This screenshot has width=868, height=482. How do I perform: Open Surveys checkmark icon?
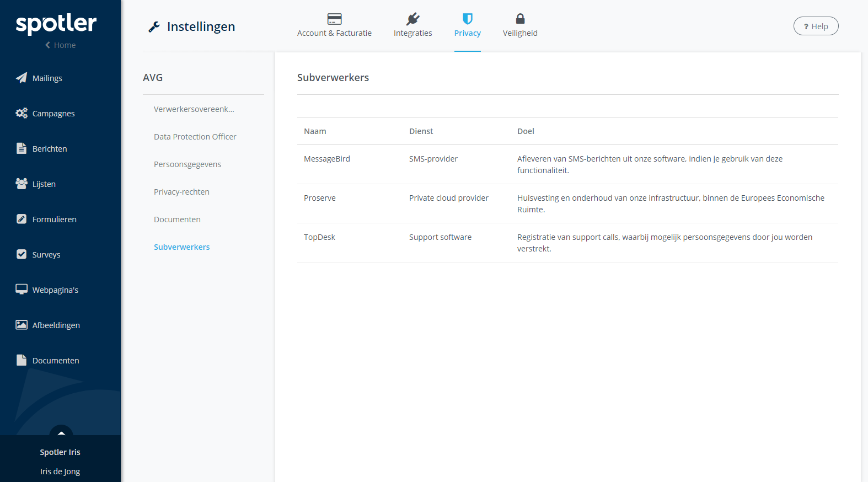pos(22,254)
